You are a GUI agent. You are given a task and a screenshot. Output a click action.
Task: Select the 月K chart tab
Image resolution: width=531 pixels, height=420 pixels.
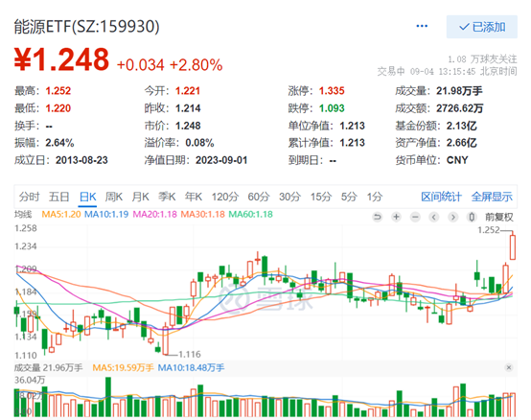(x=140, y=197)
